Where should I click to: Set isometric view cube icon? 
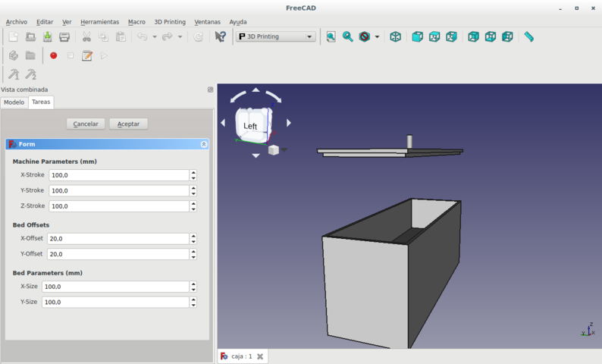click(x=396, y=36)
